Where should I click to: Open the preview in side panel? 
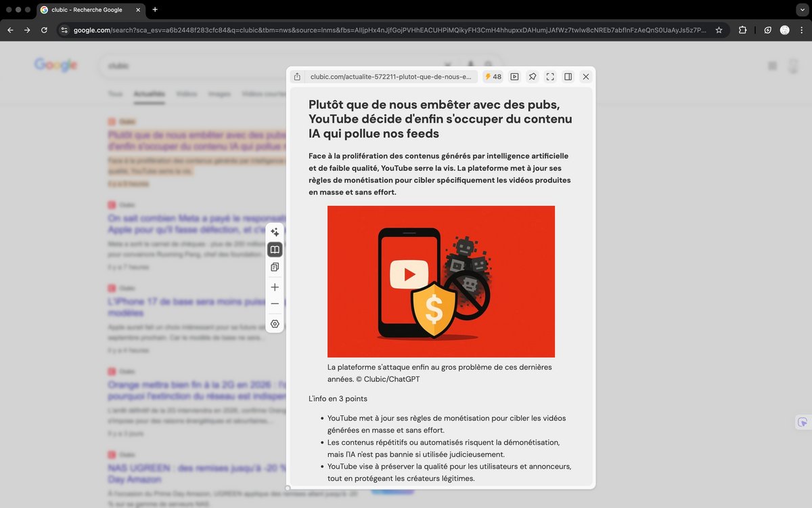pos(568,77)
